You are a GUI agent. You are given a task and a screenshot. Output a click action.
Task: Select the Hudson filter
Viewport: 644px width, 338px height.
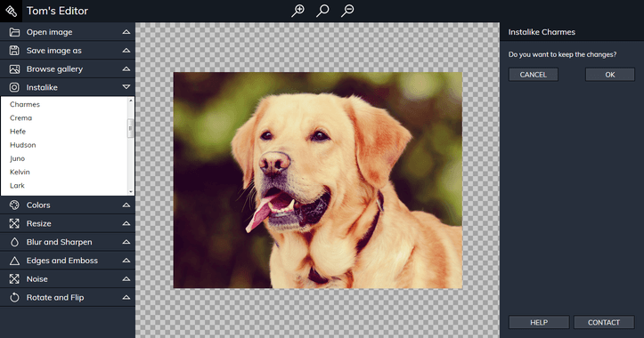(22, 145)
